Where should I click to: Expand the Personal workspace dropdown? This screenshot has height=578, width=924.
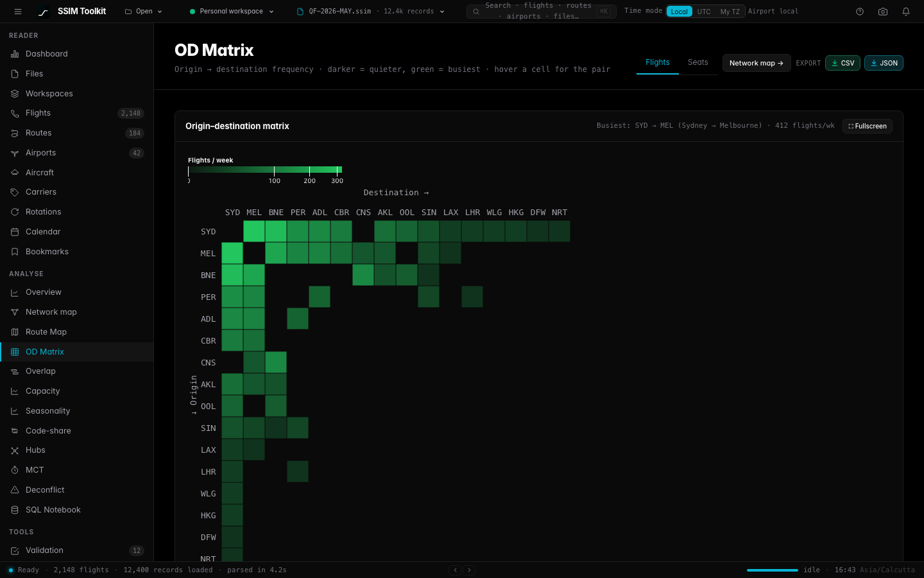(232, 12)
